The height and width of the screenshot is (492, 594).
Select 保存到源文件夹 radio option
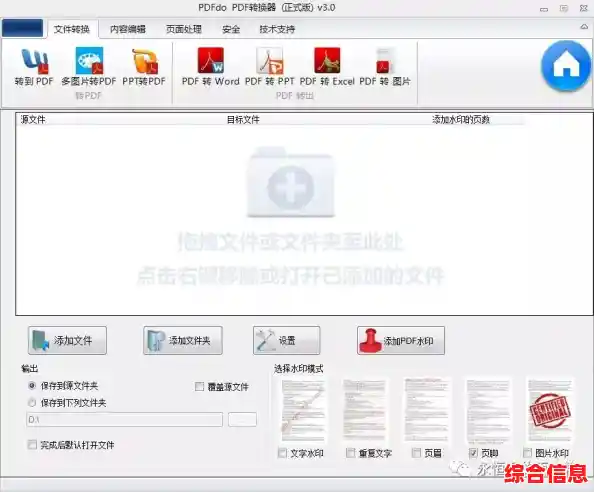tap(32, 386)
